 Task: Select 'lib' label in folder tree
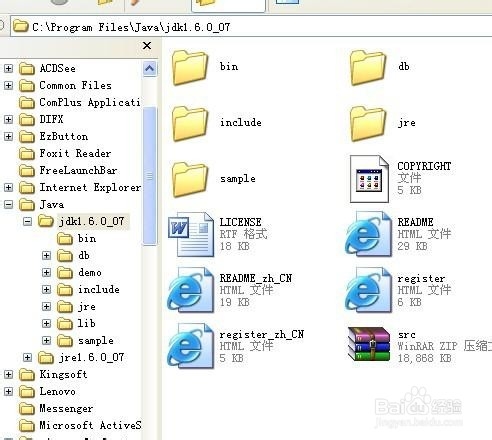click(86, 323)
